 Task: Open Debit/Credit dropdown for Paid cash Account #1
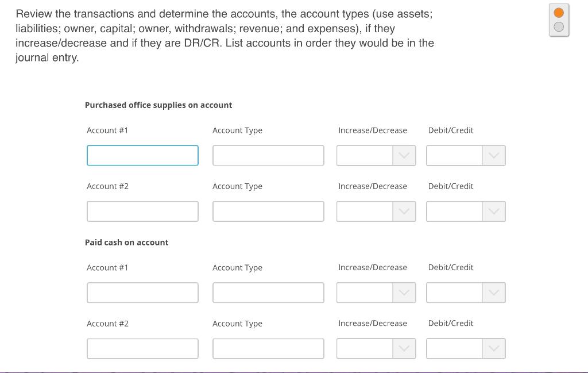(466, 293)
